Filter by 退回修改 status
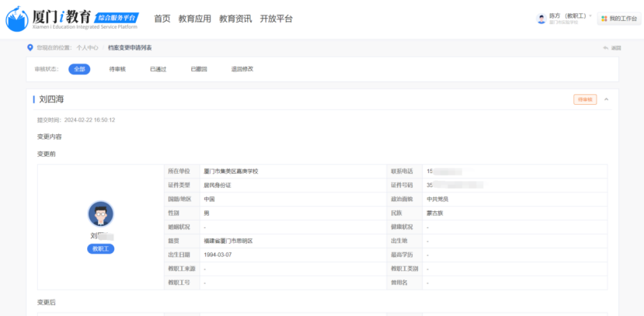Screen dimensions: 644x316 (243, 69)
